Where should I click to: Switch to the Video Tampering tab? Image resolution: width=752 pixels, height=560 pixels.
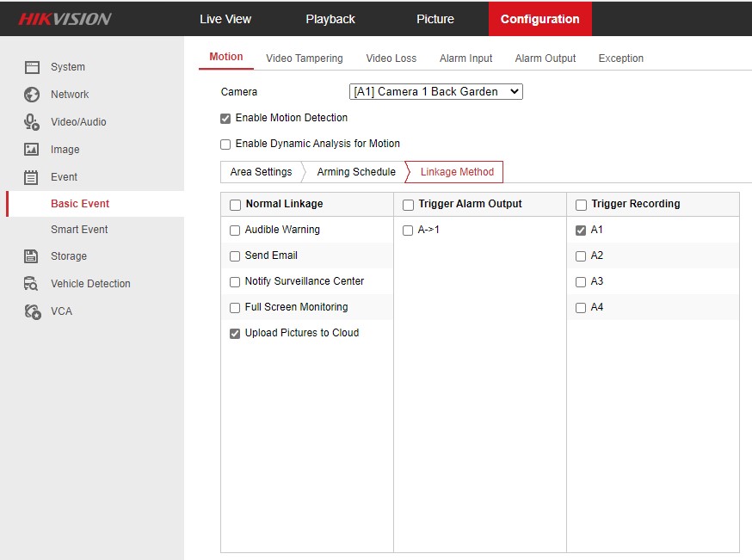pos(304,58)
